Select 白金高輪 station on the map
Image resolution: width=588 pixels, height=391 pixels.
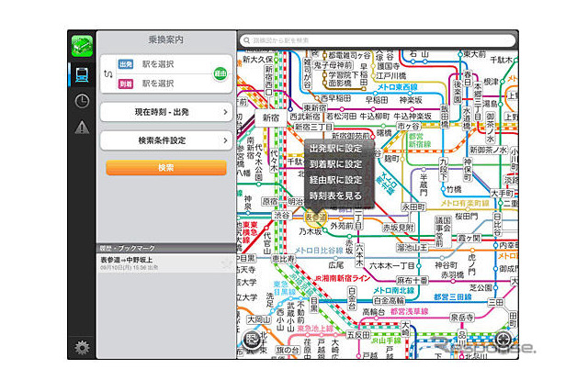coord(389,300)
